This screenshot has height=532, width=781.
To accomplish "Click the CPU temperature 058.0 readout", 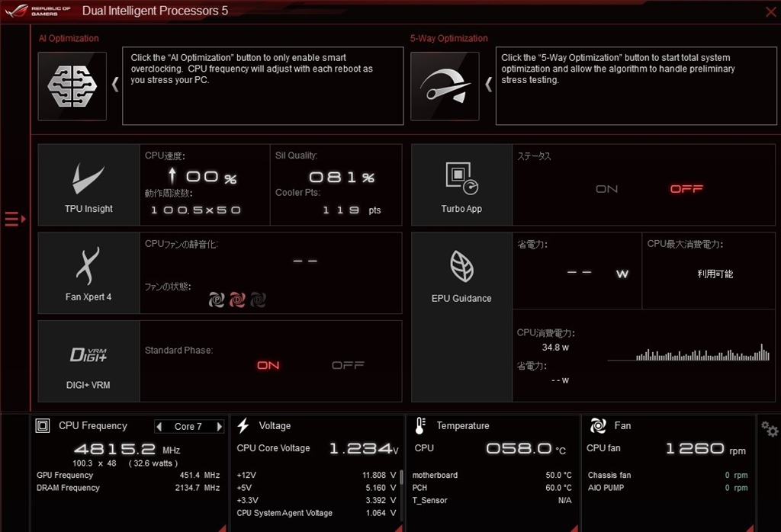I will 526,449.
